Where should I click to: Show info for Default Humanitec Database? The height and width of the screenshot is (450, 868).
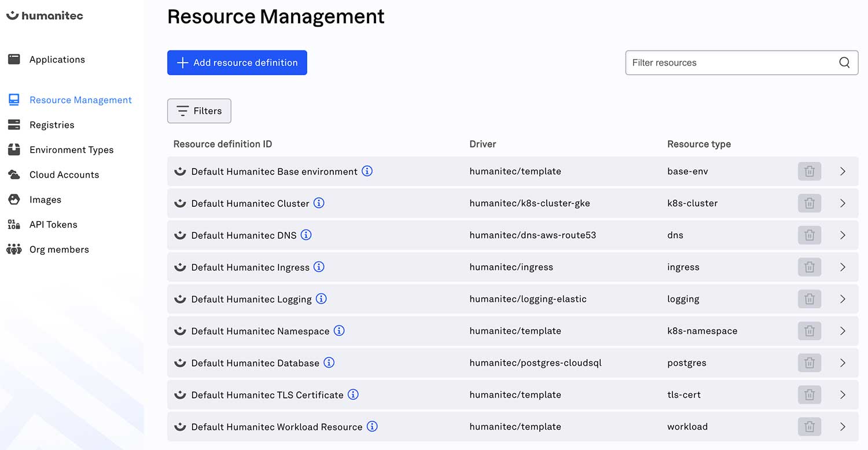(329, 362)
